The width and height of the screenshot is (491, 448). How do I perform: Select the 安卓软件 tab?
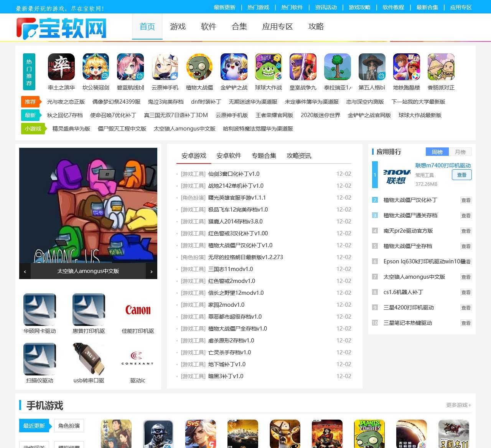pyautogui.click(x=229, y=155)
